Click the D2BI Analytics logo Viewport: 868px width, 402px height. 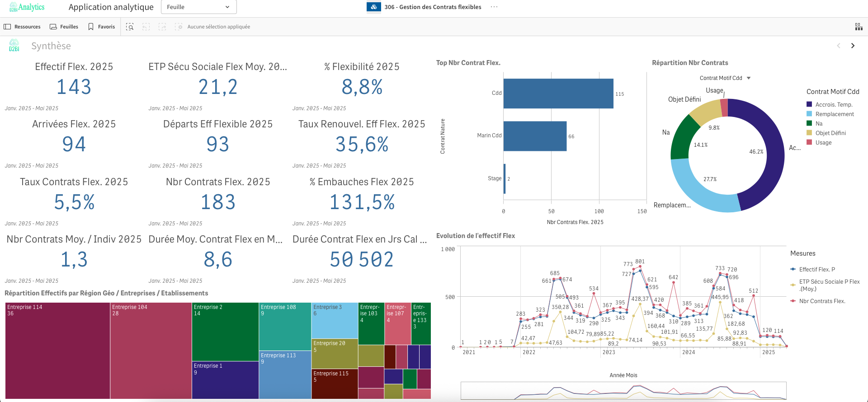(27, 7)
